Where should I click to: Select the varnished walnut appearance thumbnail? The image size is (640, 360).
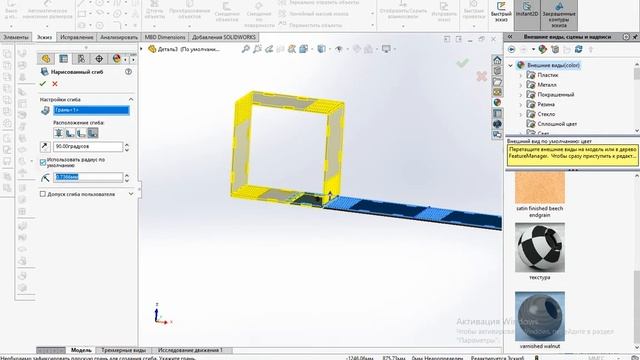[540, 316]
